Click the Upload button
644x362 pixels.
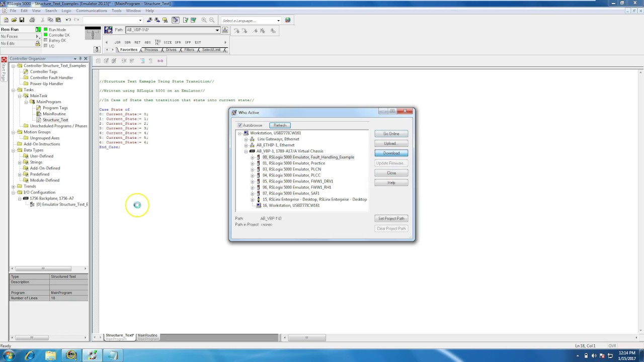(391, 143)
